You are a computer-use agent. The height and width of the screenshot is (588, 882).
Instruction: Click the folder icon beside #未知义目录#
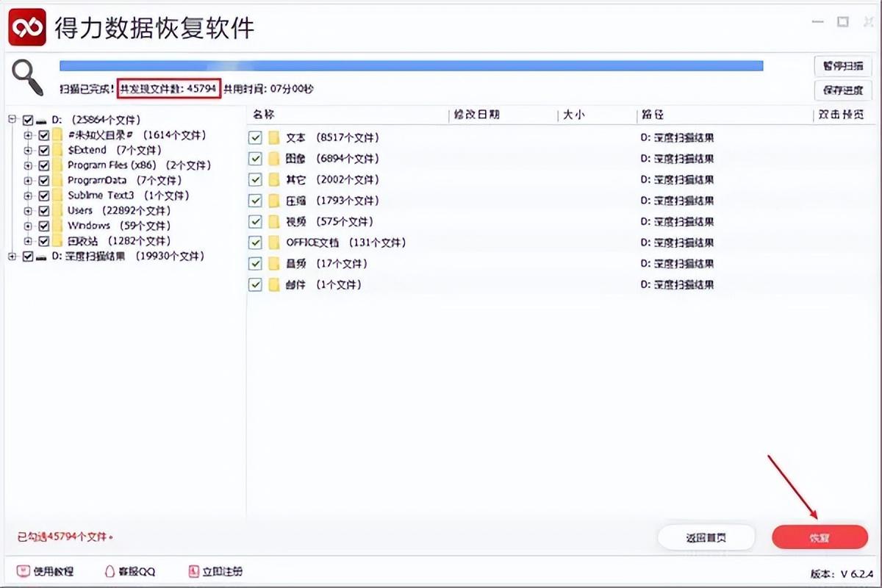coord(57,135)
